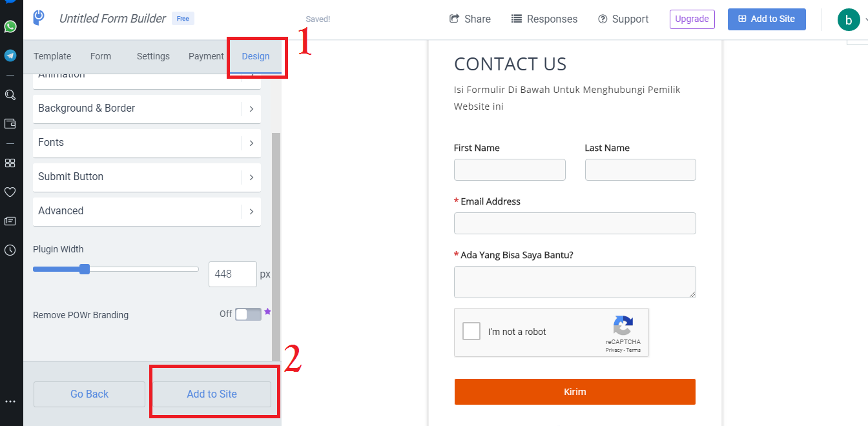The image size is (868, 426).
Task: Expand the Background & Border section
Action: tap(147, 108)
